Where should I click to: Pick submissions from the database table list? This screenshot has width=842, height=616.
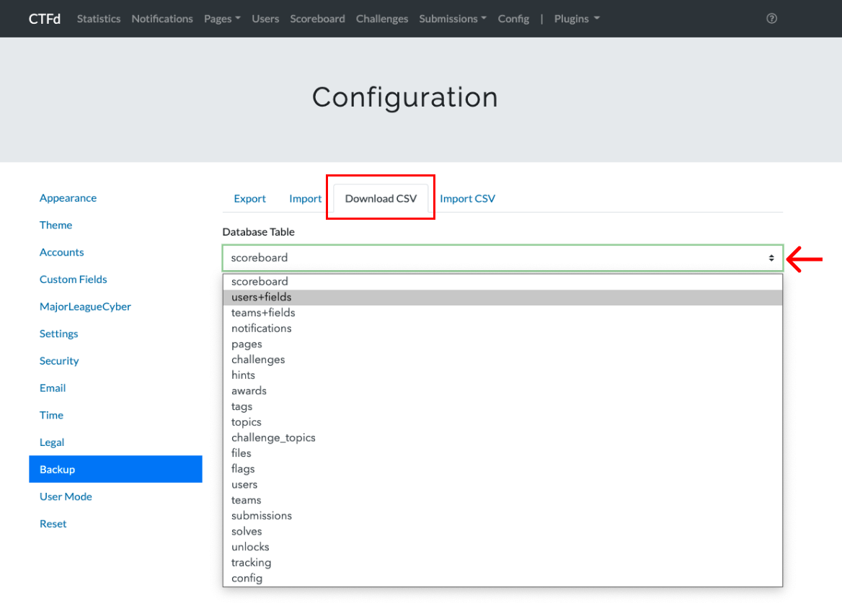click(262, 516)
